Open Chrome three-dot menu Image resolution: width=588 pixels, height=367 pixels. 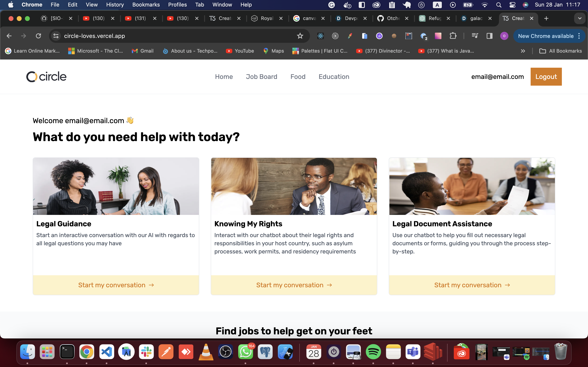click(579, 36)
